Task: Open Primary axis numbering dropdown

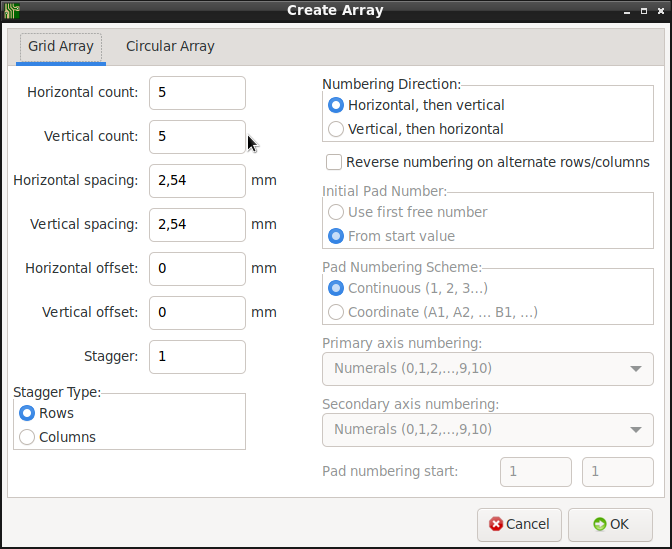Action: [488, 369]
